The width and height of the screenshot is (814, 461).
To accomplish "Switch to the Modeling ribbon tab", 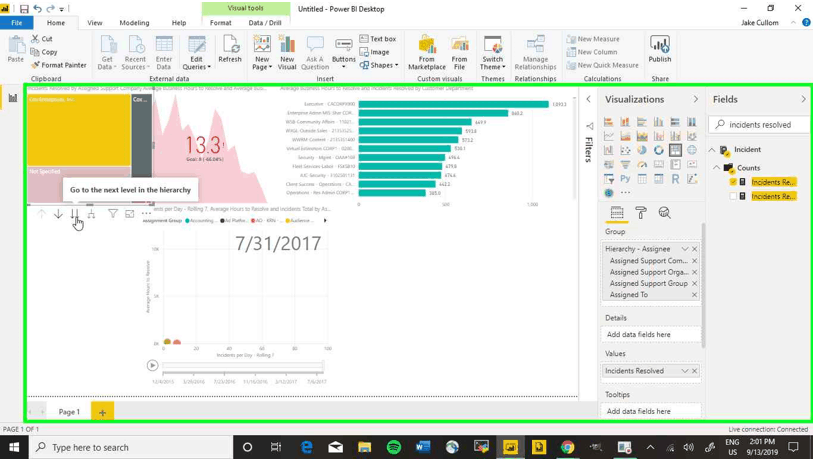I will pyautogui.click(x=134, y=23).
